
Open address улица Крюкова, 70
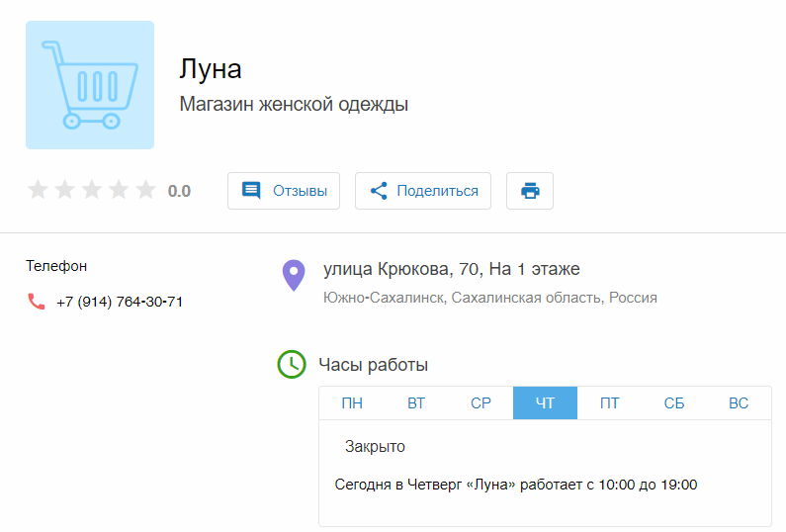click(x=452, y=269)
